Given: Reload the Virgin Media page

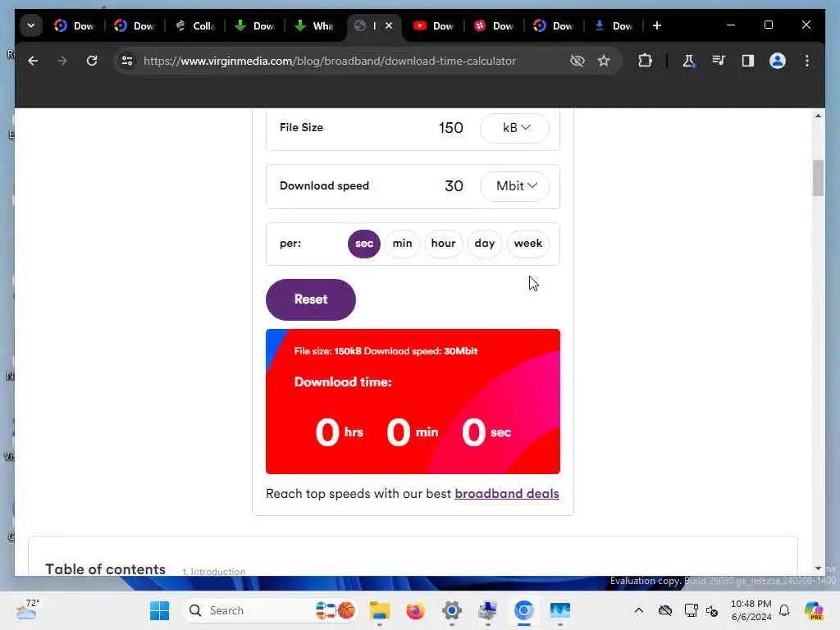Looking at the screenshot, I should (92, 61).
